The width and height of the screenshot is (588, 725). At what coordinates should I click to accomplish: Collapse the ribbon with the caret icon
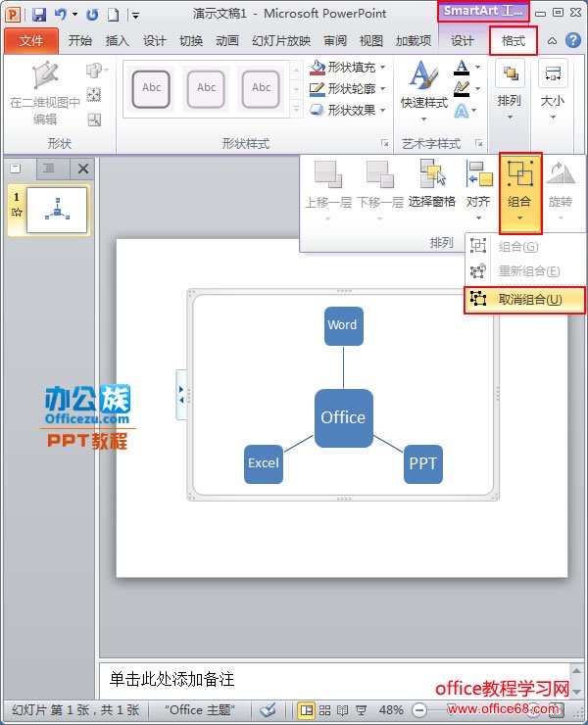552,41
